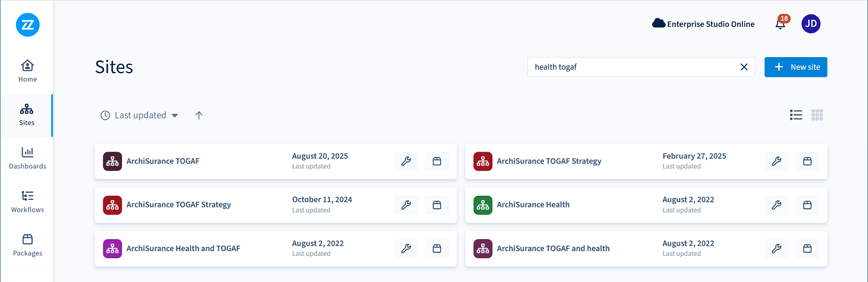Open the Last updated sort dropdown
This screenshot has width=868, height=282.
pos(140,115)
